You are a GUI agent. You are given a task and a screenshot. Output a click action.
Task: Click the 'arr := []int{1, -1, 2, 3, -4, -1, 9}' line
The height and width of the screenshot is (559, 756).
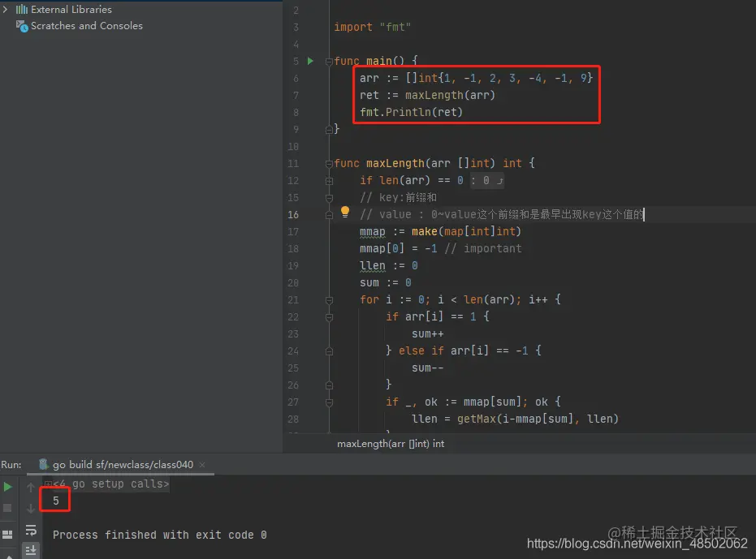coord(477,78)
